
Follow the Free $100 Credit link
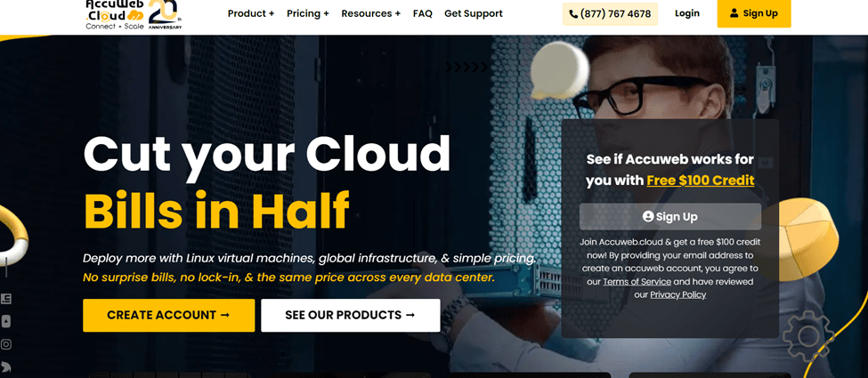tap(701, 181)
